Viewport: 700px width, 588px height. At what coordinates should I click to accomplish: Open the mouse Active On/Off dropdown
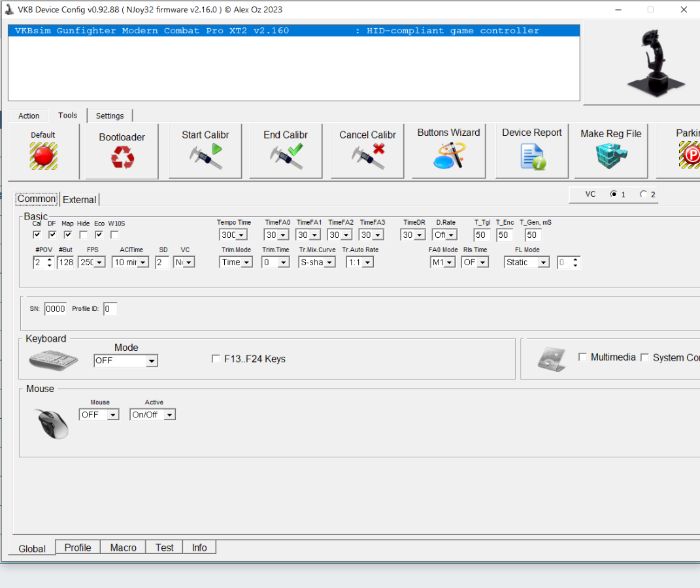[170, 415]
